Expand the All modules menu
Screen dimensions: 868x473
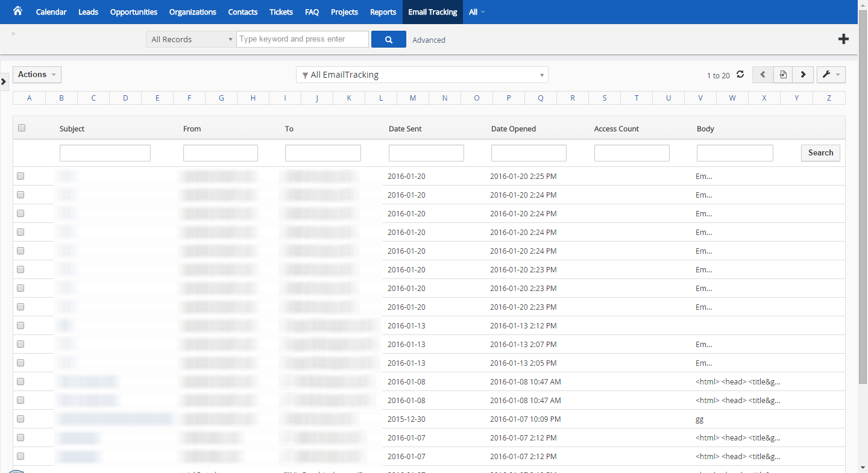coord(477,12)
